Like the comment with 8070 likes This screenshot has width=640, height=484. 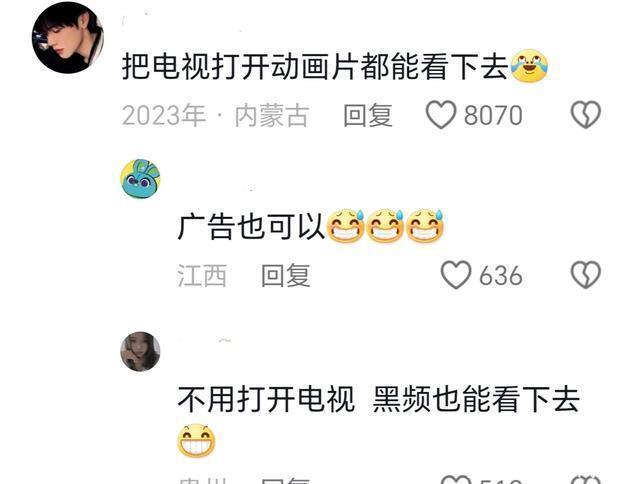441,115
